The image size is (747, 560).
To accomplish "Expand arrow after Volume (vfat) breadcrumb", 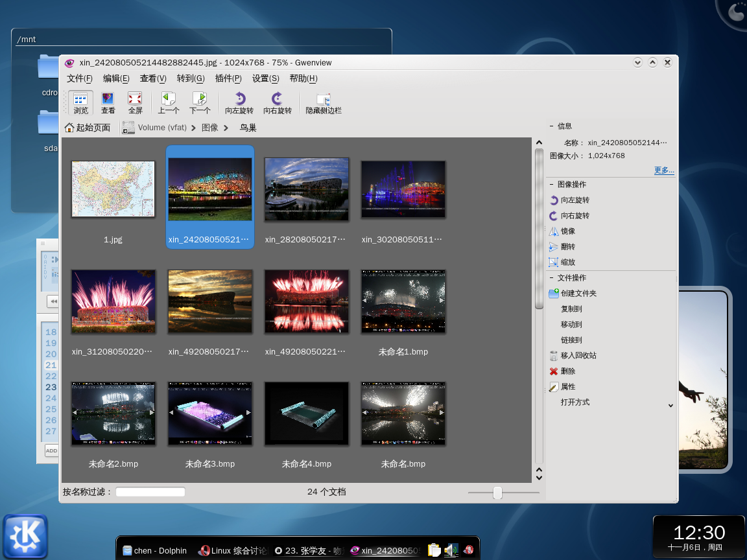I will 193,128.
